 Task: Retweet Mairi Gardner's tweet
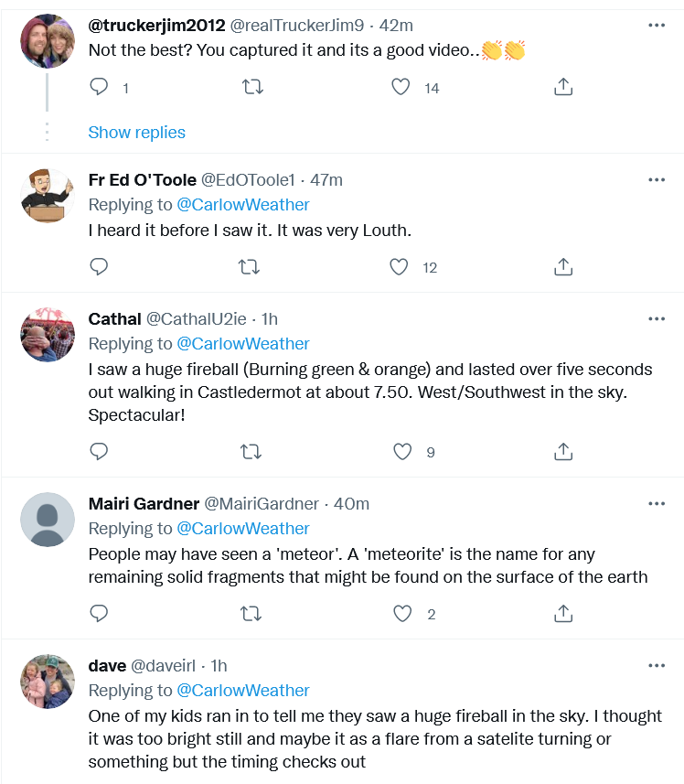click(250, 614)
